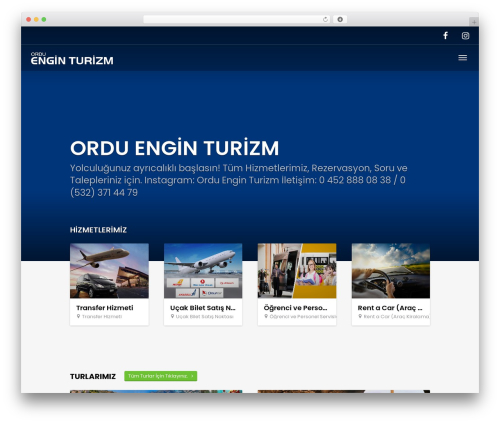The width and height of the screenshot is (500, 423).
Task: Click the hero text with phone numbers
Action: point(239,180)
